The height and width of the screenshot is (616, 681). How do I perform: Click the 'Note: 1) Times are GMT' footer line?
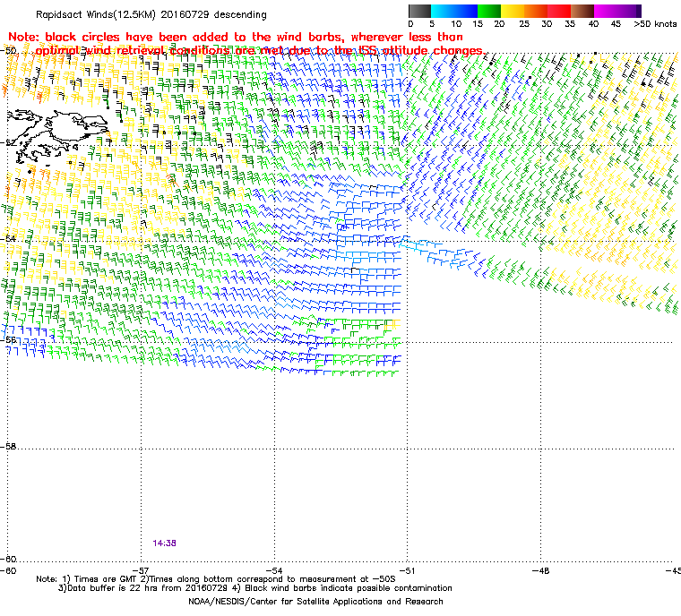tap(216, 579)
